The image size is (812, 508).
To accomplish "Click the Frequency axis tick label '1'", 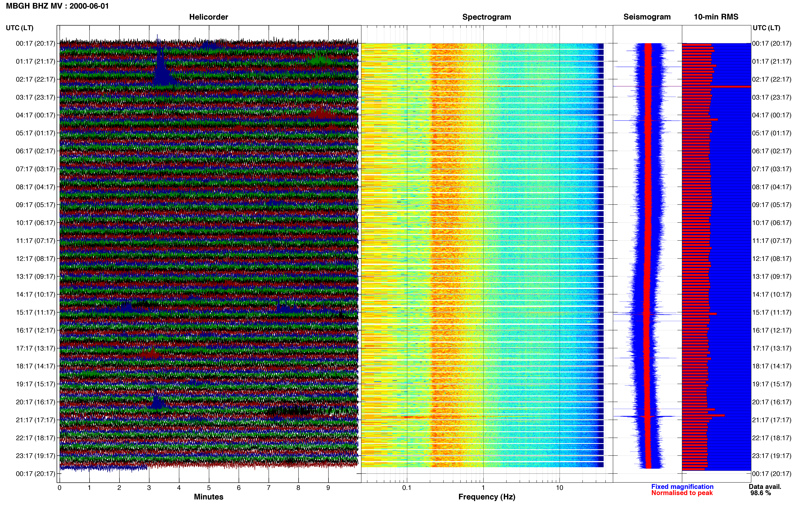I will pyautogui.click(x=483, y=488).
